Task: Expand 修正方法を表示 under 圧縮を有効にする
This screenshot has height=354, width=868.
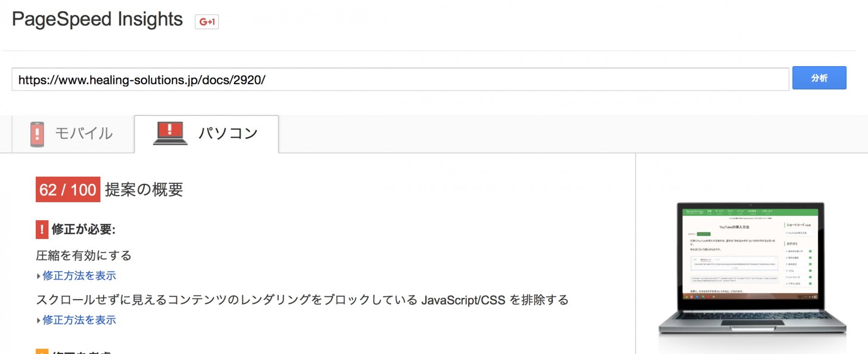Action: (x=79, y=276)
